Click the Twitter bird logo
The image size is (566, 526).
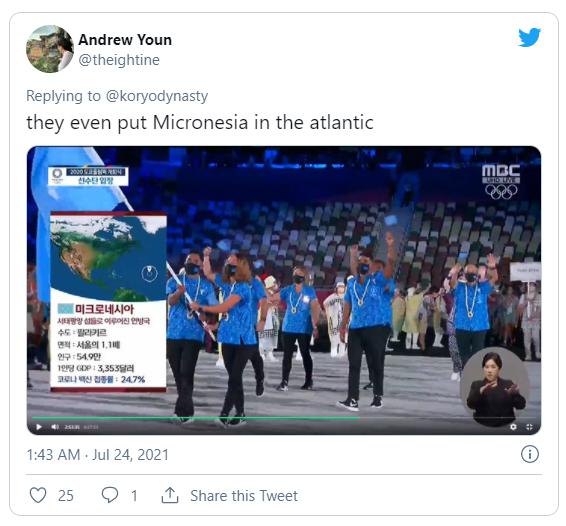coord(529,37)
